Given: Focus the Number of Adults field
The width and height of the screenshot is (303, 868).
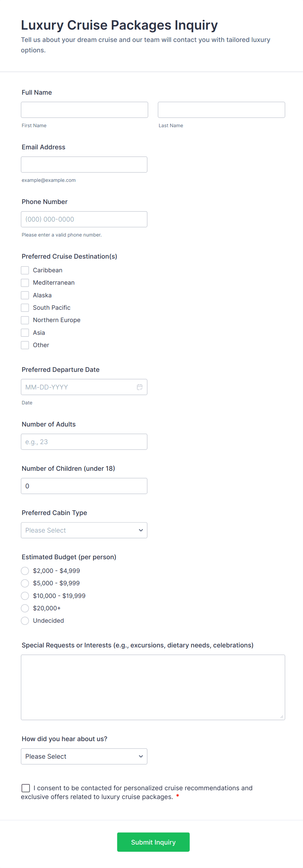Looking at the screenshot, I should point(84,442).
